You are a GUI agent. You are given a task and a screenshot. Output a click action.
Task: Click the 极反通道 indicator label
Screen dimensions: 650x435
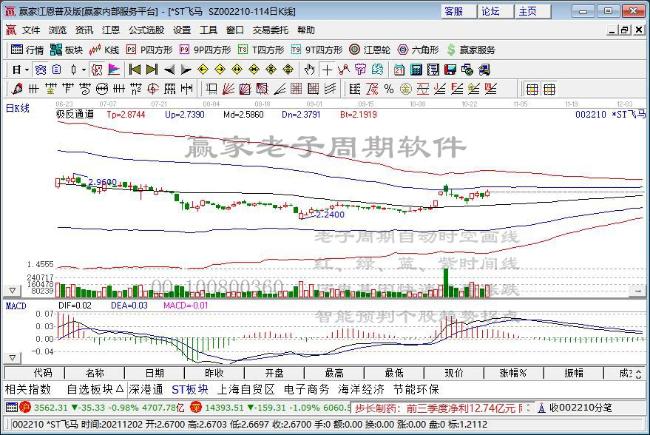tap(75, 114)
